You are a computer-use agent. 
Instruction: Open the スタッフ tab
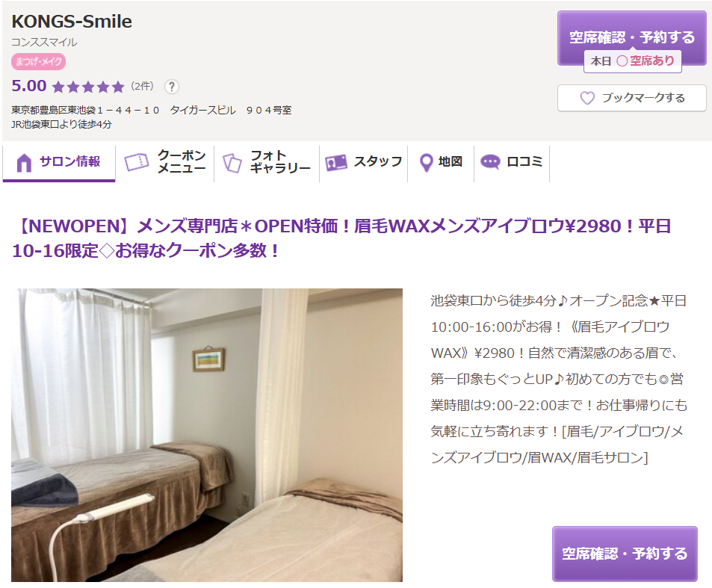click(x=364, y=162)
